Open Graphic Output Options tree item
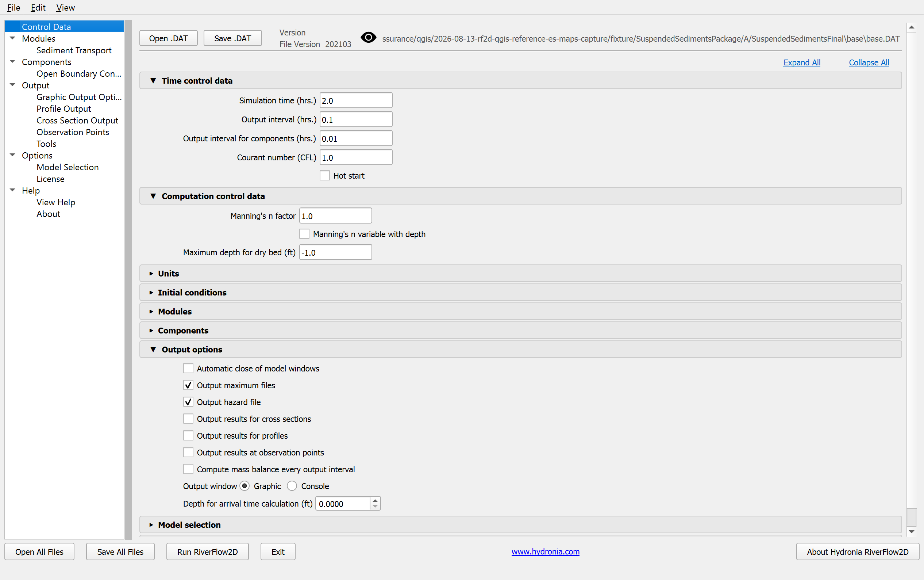Viewport: 924px width, 580px height. coord(79,97)
